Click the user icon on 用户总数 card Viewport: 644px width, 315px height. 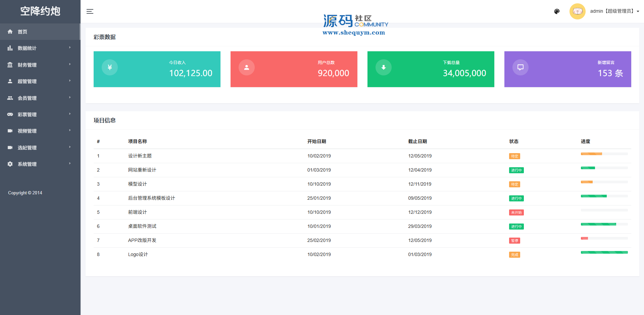(247, 67)
